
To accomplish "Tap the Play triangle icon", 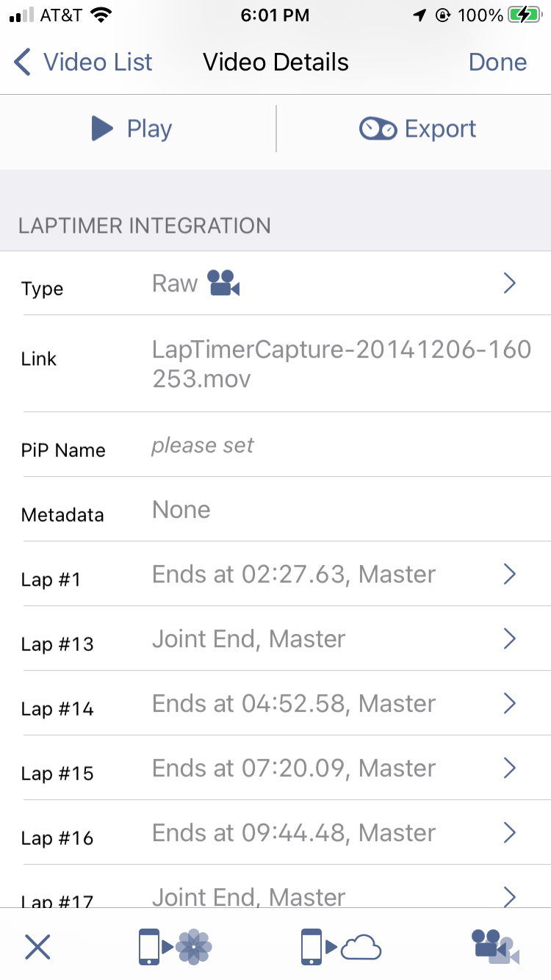I will point(102,129).
